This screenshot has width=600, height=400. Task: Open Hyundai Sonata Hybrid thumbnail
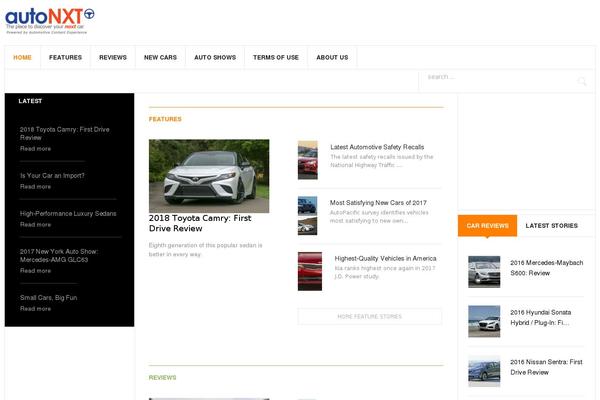(484, 322)
